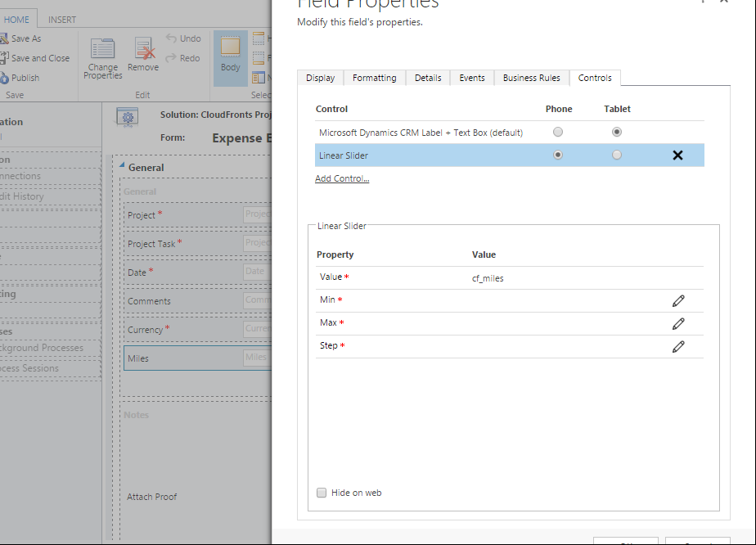756x545 pixels.
Task: Click the Add Control link
Action: [x=342, y=178]
